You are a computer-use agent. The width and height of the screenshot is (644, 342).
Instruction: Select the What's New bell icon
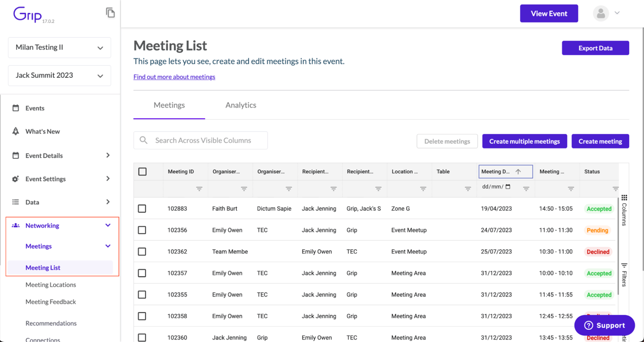pos(16,131)
